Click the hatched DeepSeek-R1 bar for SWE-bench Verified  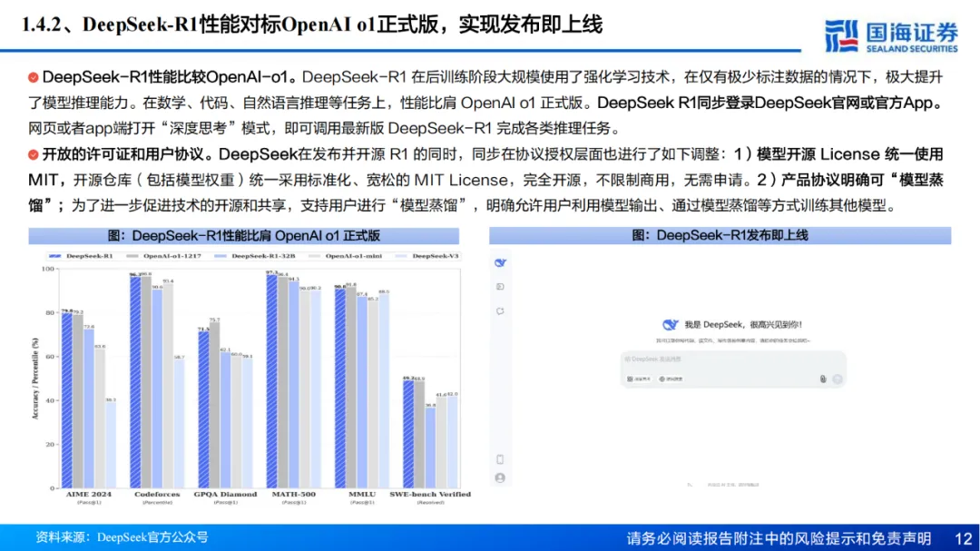tap(408, 434)
